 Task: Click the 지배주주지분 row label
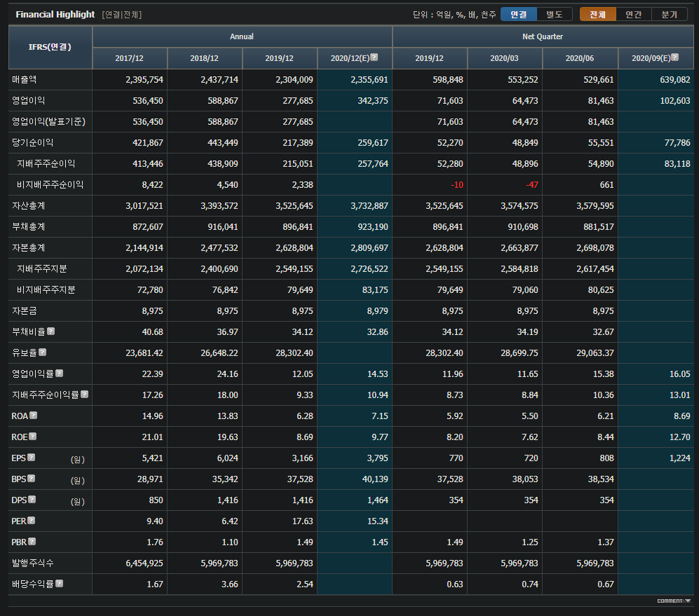(x=42, y=269)
